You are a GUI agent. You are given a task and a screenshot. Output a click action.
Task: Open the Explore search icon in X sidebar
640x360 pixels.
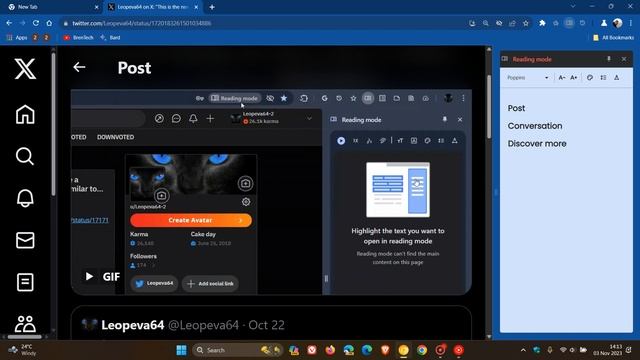tap(25, 156)
